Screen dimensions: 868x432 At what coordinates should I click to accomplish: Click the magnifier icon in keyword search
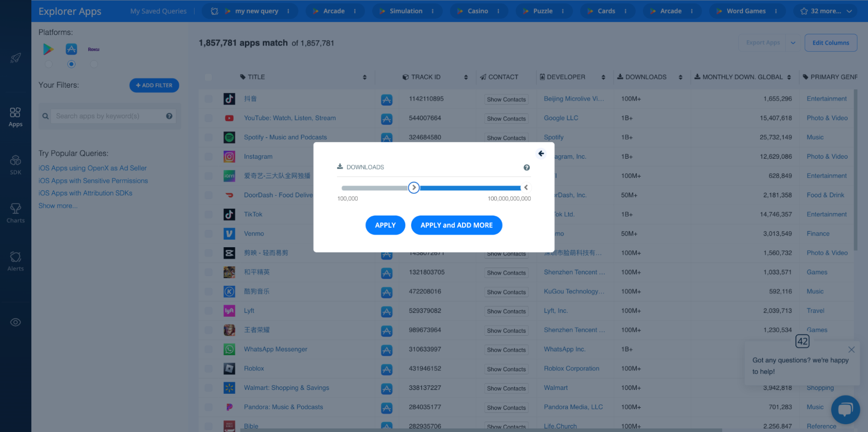click(45, 116)
